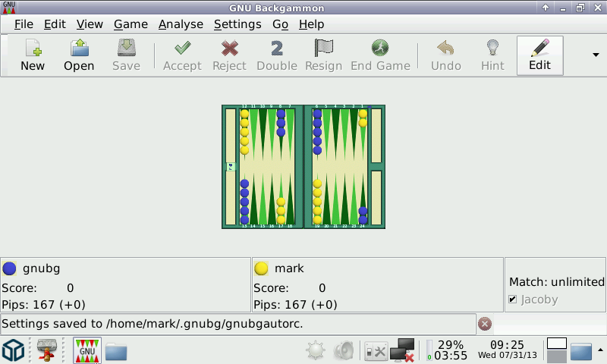The height and width of the screenshot is (364, 607).
Task: Click the settings wrench tray icon
Action: pos(376,351)
